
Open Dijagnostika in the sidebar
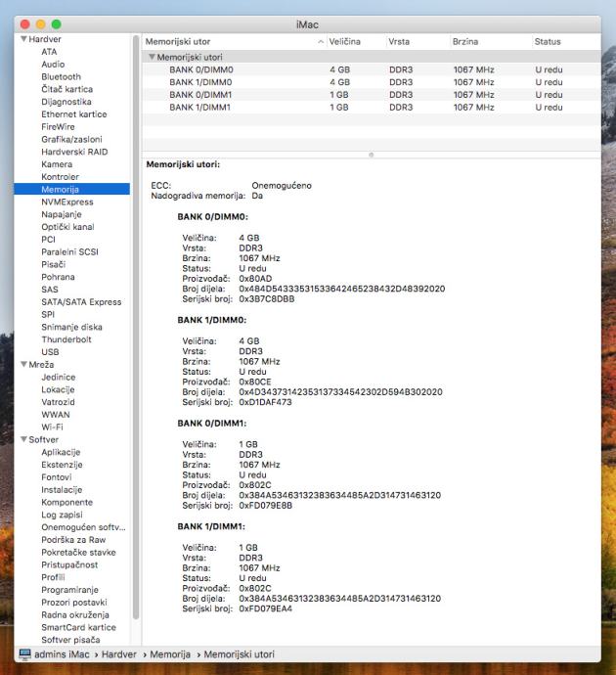(66, 102)
